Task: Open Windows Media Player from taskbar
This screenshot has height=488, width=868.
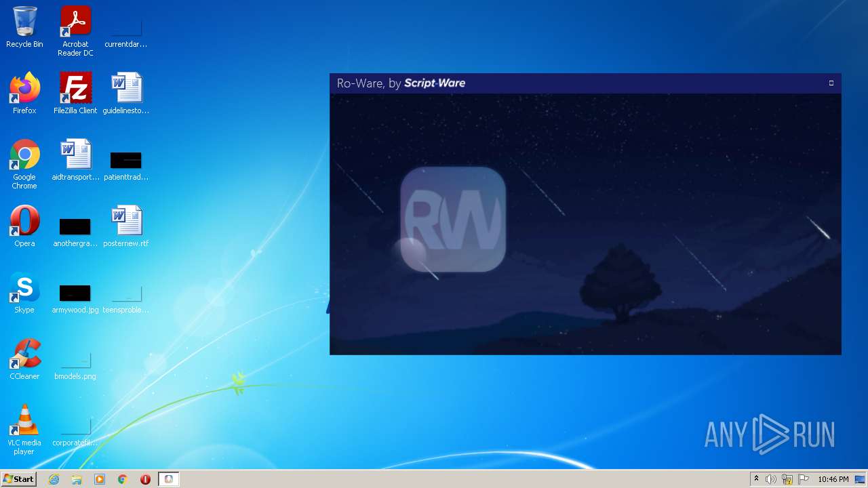Action: click(x=100, y=479)
